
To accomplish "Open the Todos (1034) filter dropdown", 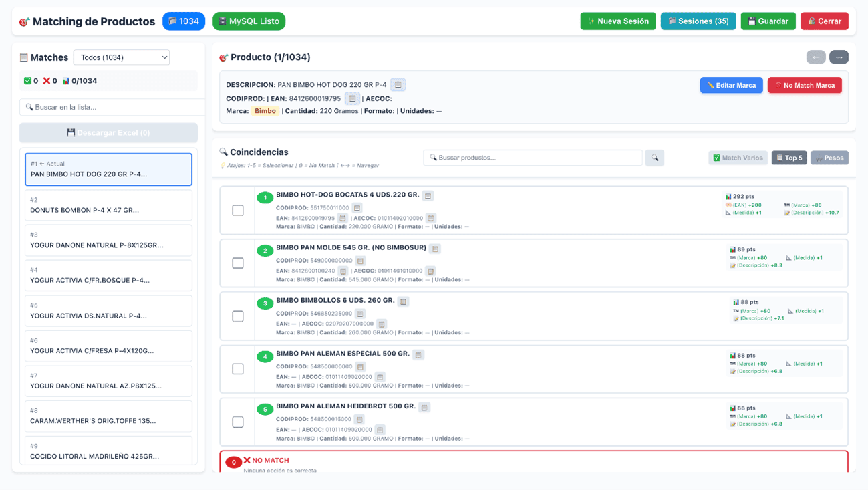I will tap(122, 57).
